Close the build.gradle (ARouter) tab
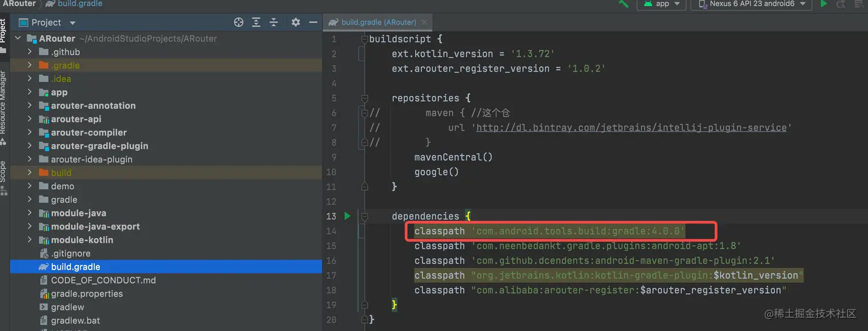868x331 pixels. tap(424, 22)
